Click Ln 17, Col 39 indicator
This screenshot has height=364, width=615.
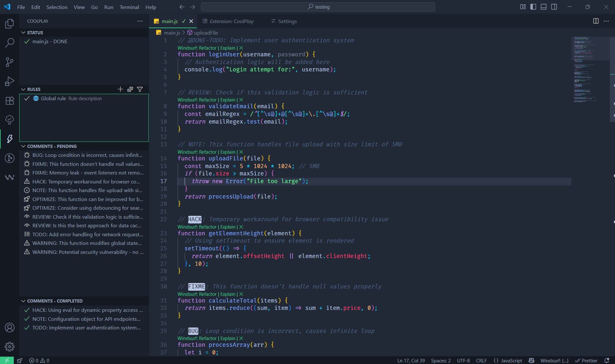411,360
